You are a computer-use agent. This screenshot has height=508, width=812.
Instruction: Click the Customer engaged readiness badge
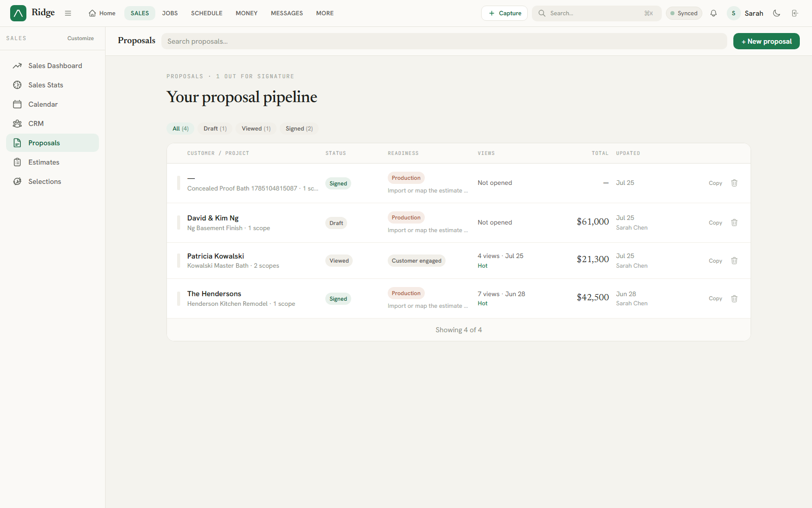(x=417, y=261)
